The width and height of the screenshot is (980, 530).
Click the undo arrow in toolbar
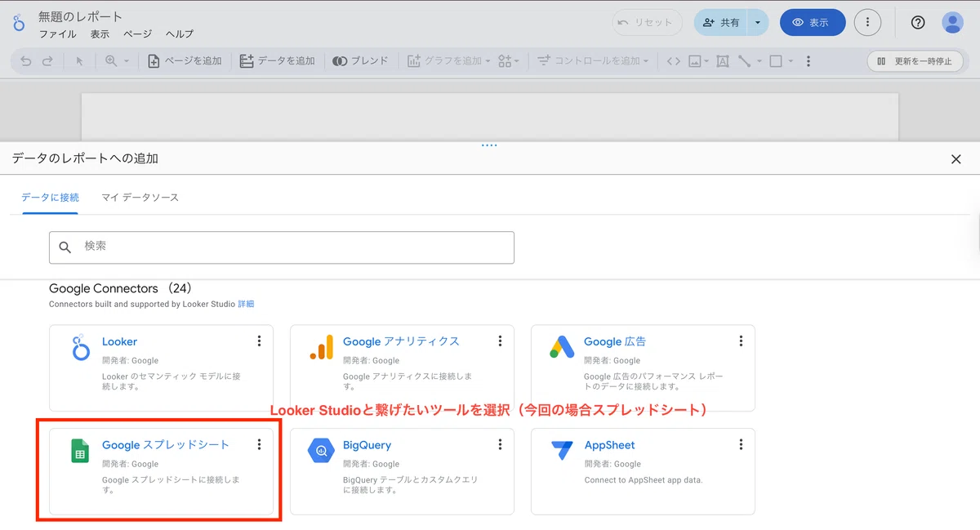[x=26, y=61]
